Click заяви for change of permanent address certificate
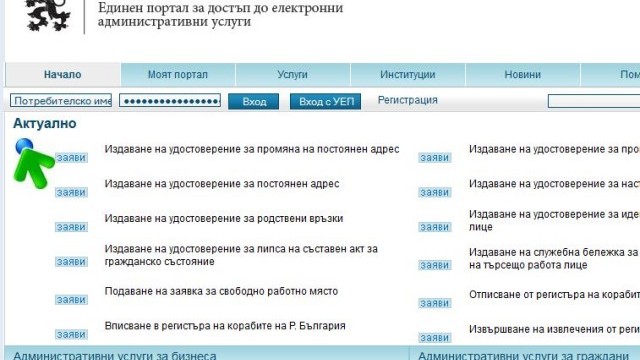 [71, 158]
